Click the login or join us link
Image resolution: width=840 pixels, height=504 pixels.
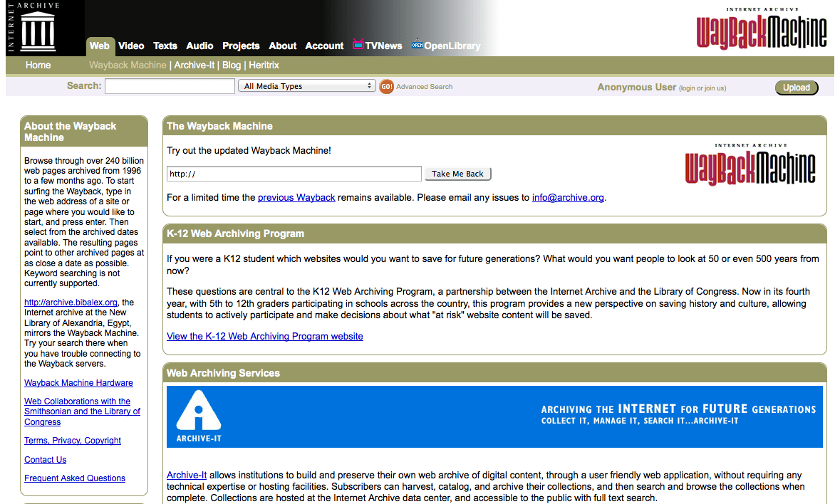[702, 88]
